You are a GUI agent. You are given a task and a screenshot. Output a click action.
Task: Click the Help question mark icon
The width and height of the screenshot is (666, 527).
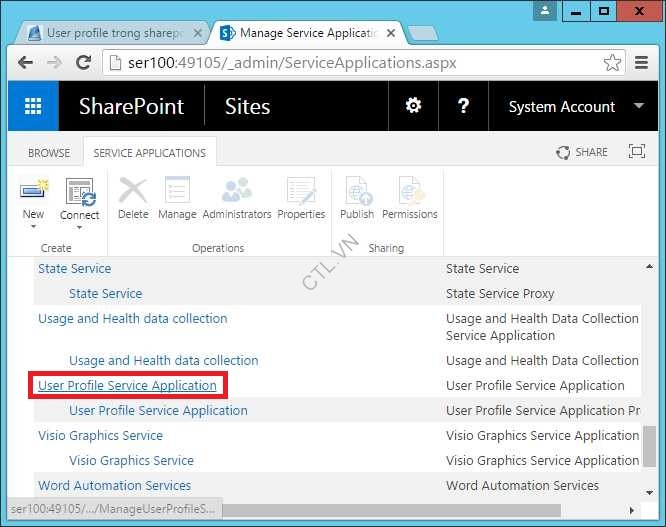463,107
